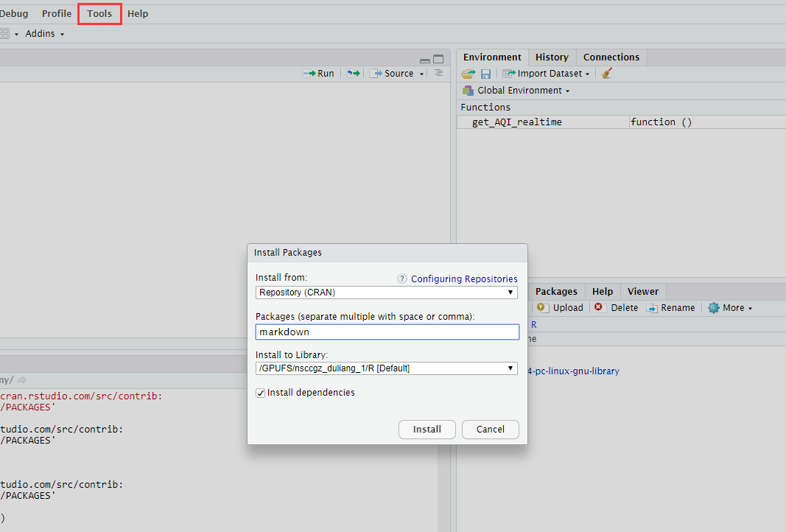
Task: Click the Rename button in Files toolbar
Action: coord(670,308)
